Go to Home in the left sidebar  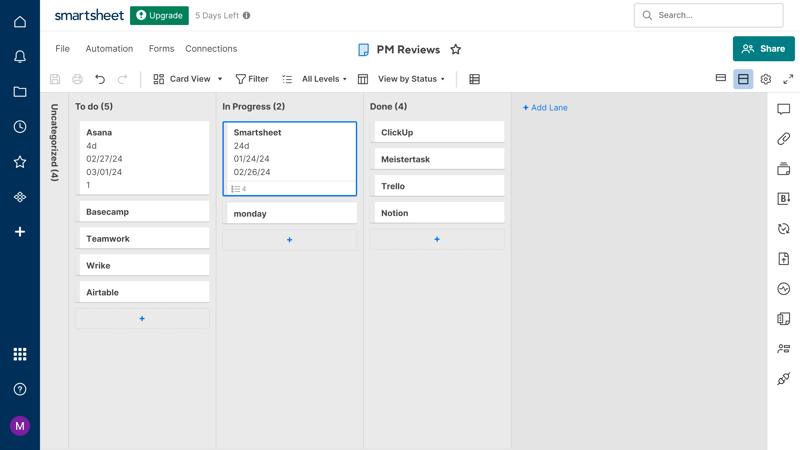pos(20,21)
